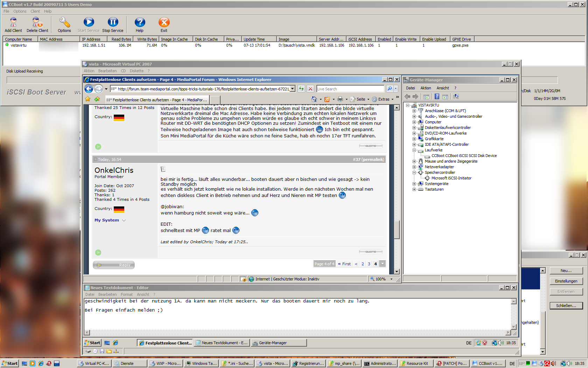
Task: Click the Exit icon in CCBoot
Action: (x=164, y=23)
